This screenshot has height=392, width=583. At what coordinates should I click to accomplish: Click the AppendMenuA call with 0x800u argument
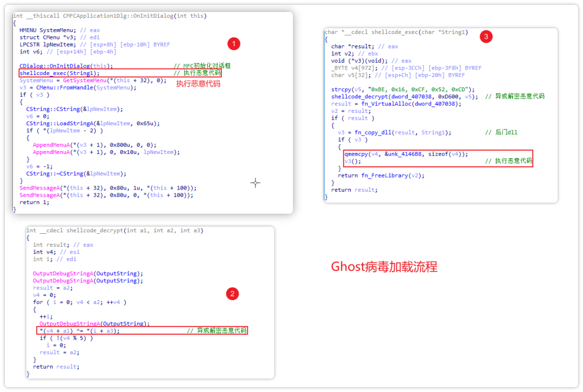(94, 145)
